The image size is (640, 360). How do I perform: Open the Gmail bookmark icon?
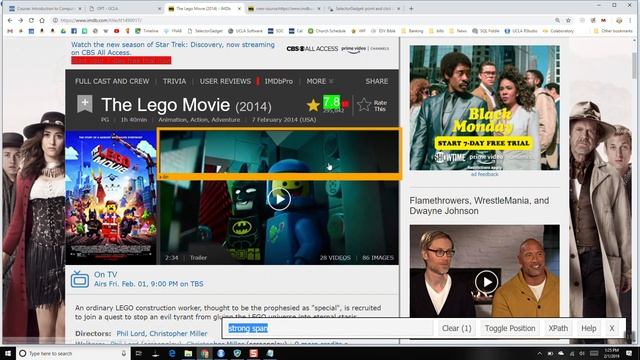pyautogui.click(x=10, y=31)
